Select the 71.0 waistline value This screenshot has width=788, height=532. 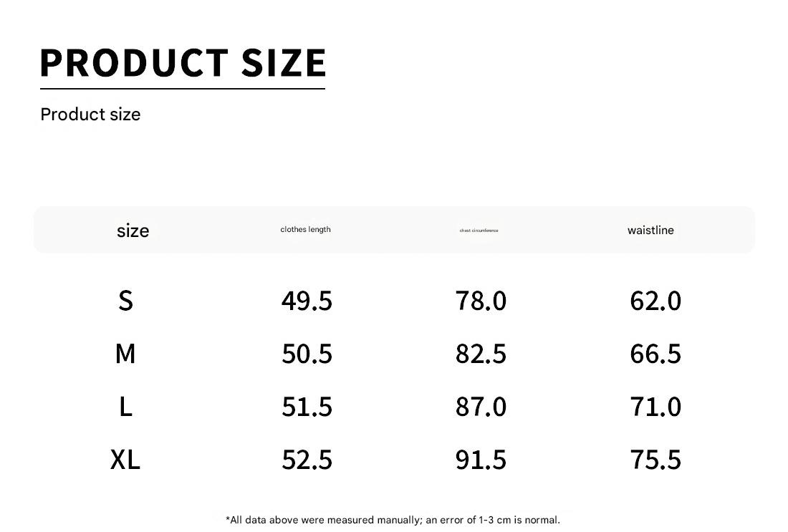coord(655,407)
